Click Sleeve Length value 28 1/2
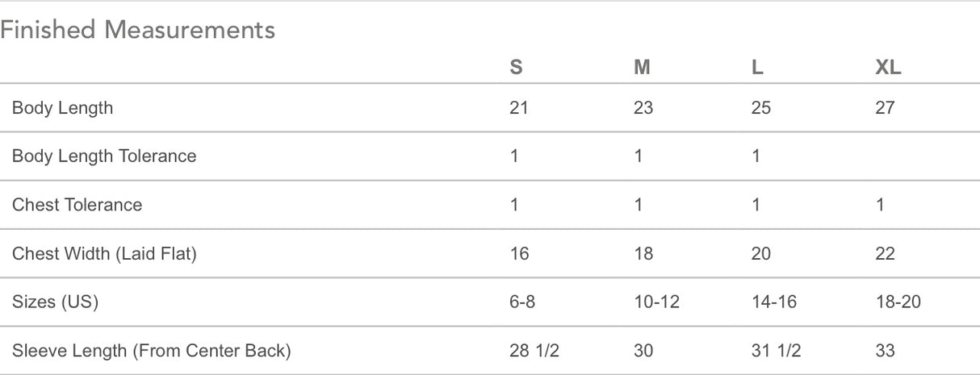 (534, 351)
